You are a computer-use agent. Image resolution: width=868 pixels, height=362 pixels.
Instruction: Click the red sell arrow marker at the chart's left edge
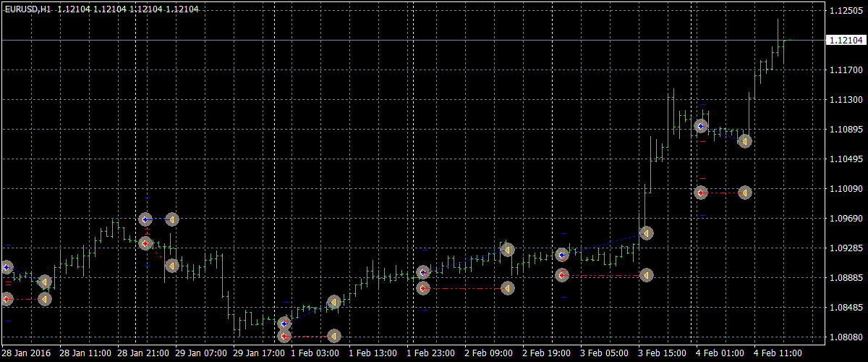(x=7, y=298)
